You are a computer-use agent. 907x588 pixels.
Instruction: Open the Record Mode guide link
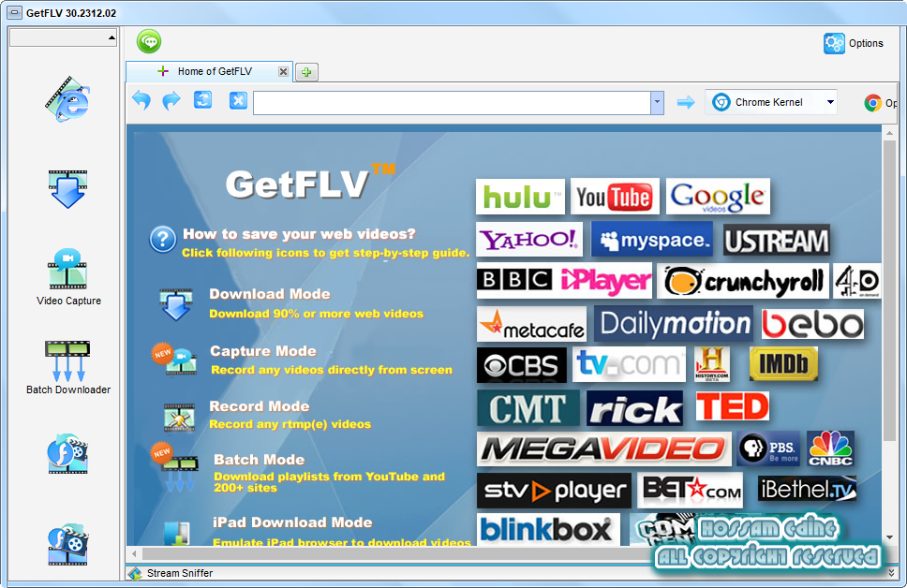(x=260, y=405)
